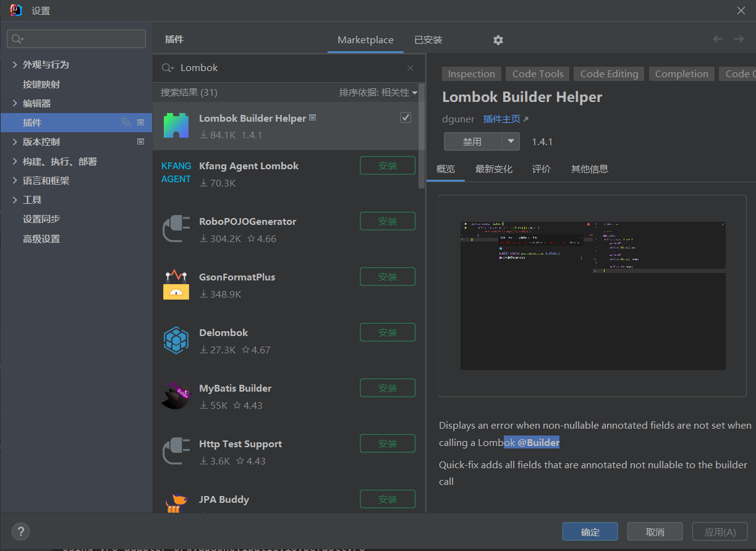Click the settings search input field
The image size is (756, 551).
[x=77, y=39]
